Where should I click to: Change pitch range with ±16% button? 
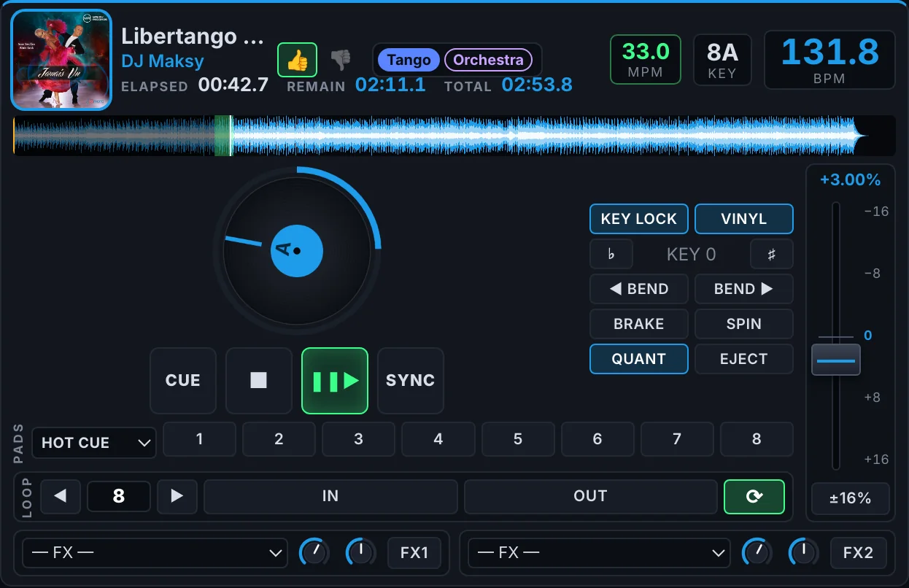pos(851,498)
